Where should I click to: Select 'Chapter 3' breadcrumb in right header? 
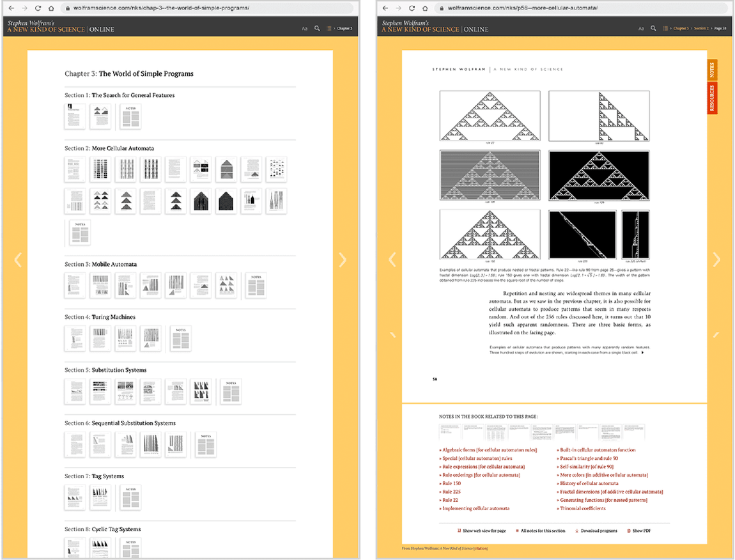point(681,28)
